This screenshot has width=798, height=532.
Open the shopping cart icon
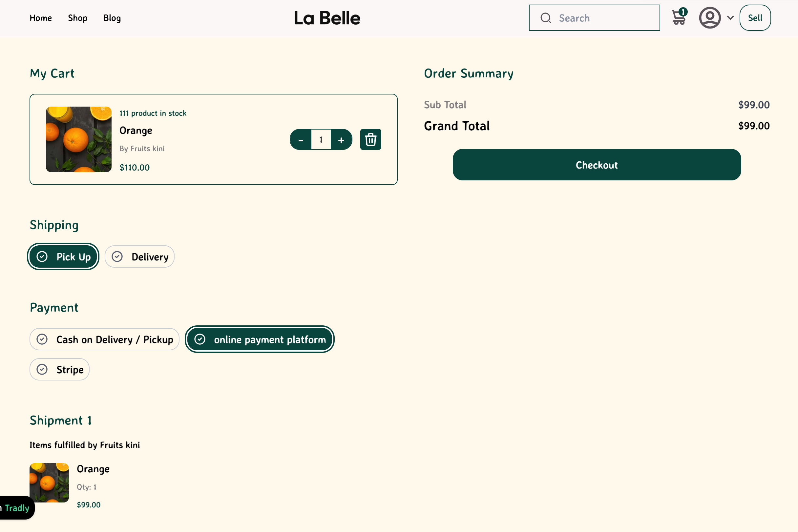pos(679,18)
